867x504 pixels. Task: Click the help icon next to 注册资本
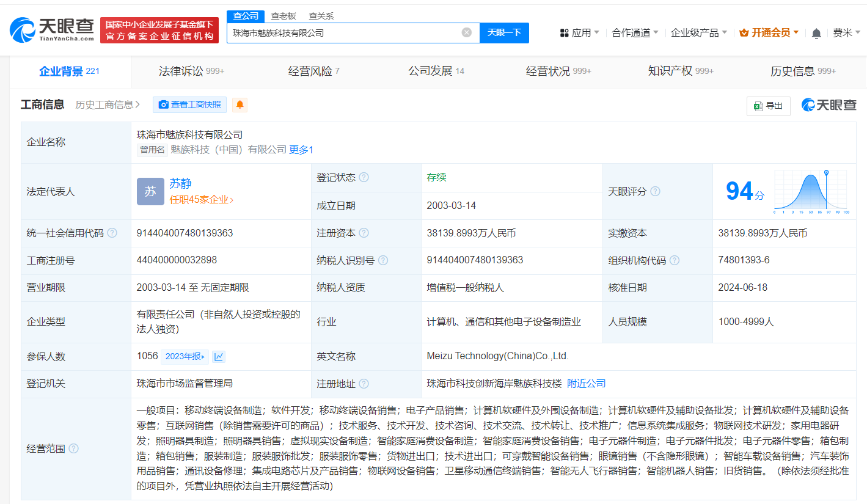coord(364,233)
